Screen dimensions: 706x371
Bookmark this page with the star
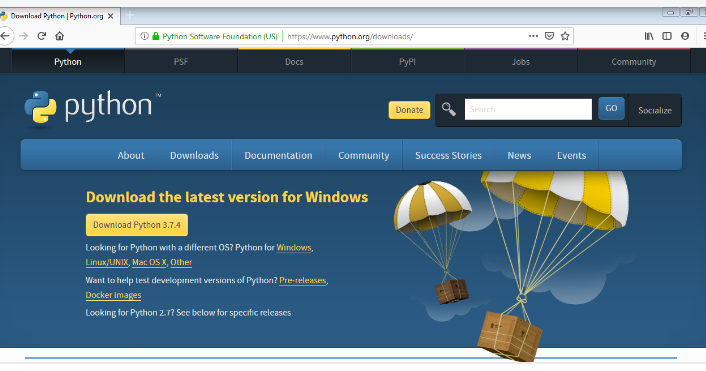[565, 36]
